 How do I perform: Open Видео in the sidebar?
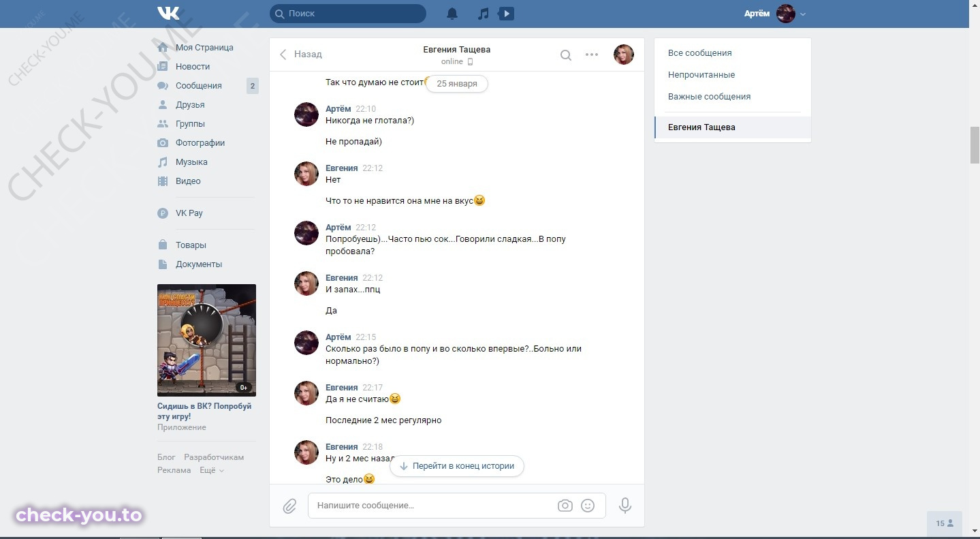(x=188, y=181)
